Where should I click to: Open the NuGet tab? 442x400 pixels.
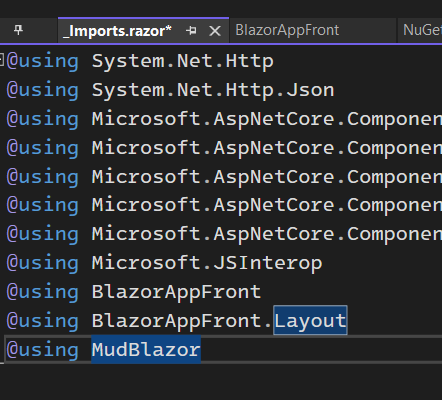[422, 30]
